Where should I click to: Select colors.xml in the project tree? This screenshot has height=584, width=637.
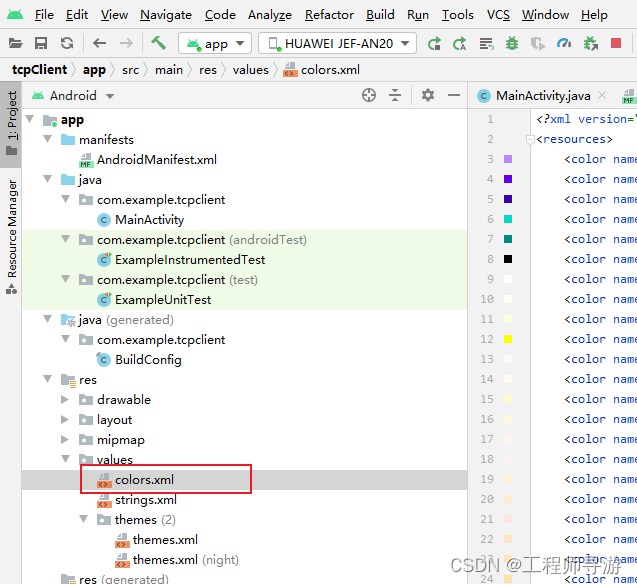pyautogui.click(x=144, y=480)
